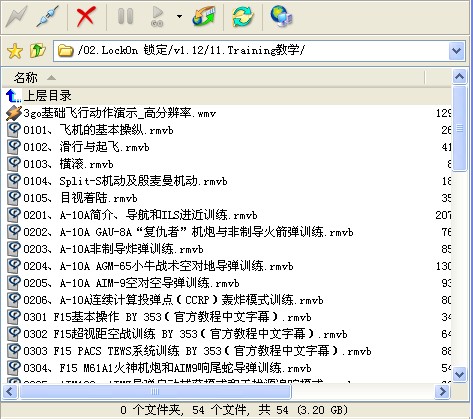Click the blue up-arrow icon of 上层目录
The image size is (473, 419).
tap(13, 96)
